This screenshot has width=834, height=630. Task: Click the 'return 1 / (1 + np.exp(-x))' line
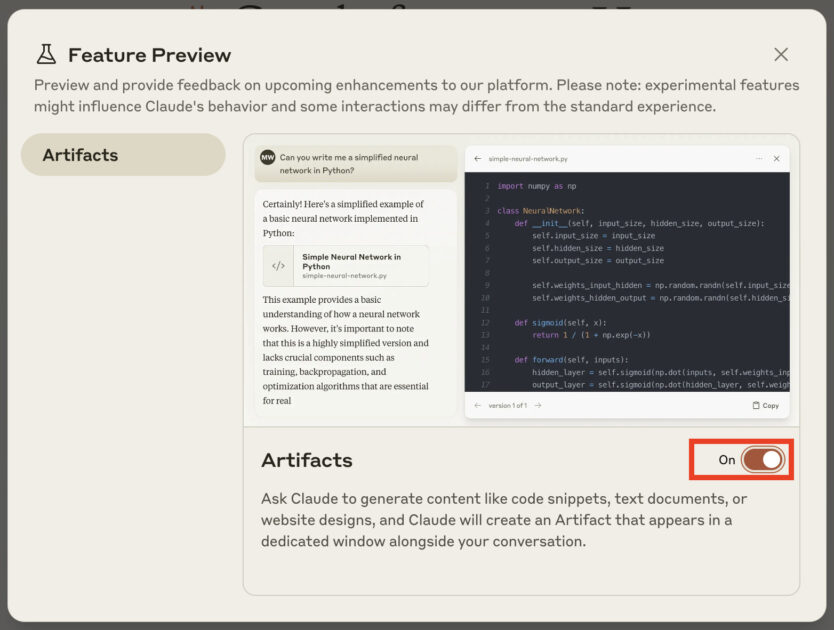(591, 335)
